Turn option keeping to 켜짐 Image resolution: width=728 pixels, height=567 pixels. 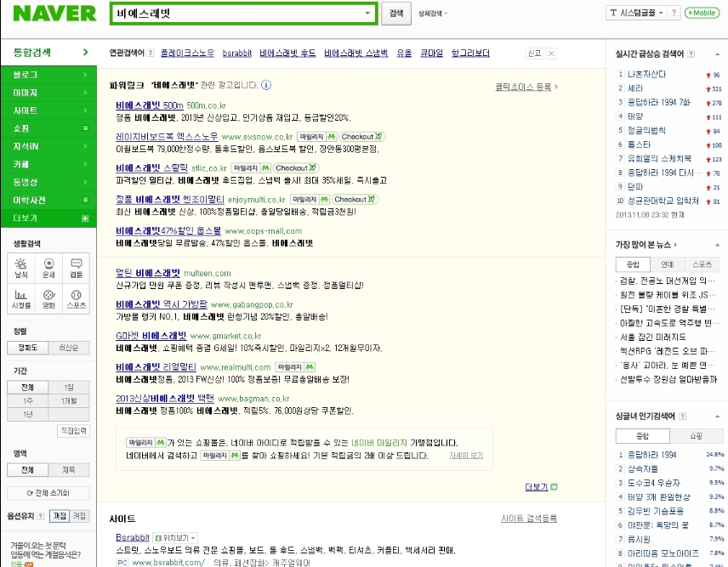(x=79, y=516)
